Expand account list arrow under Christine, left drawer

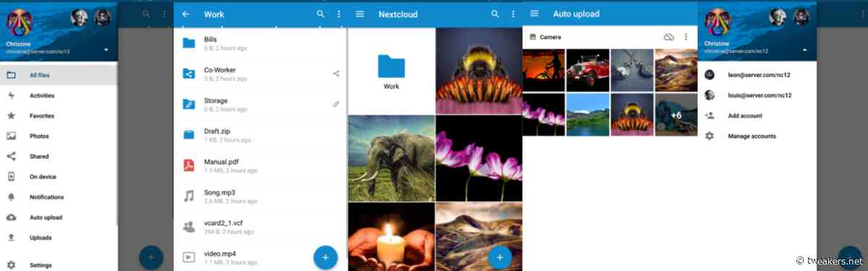[x=107, y=50]
